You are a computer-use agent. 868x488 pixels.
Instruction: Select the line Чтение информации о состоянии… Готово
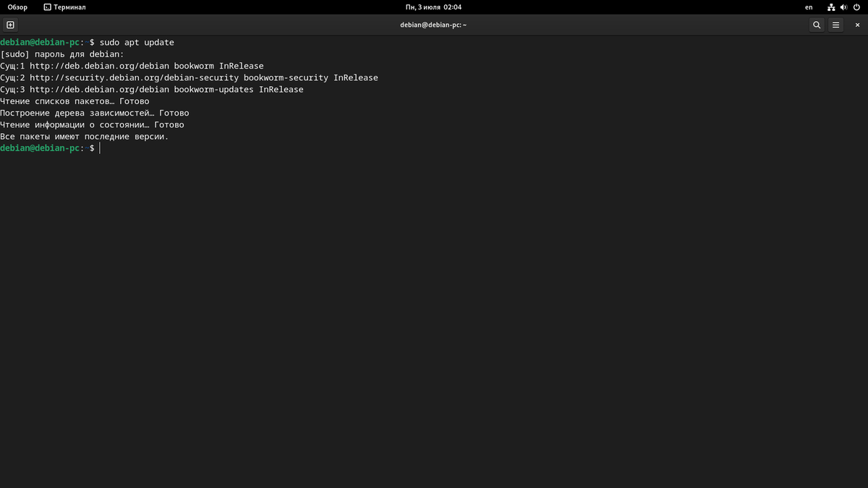click(x=92, y=124)
